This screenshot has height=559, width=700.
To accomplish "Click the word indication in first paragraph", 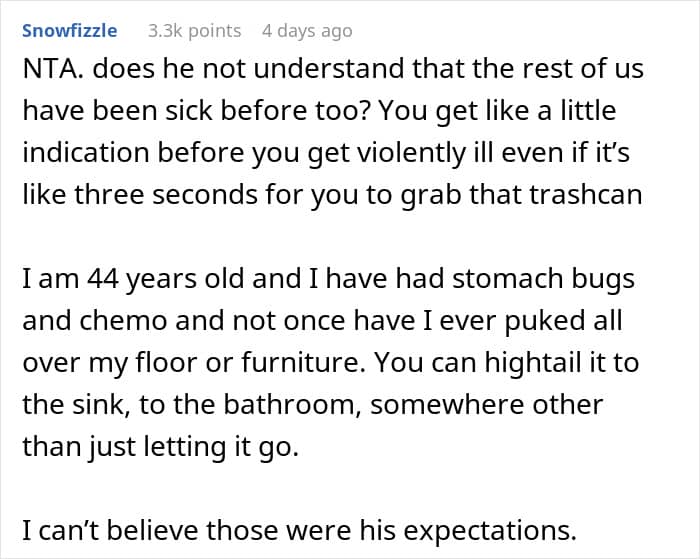I will pos(86,153).
